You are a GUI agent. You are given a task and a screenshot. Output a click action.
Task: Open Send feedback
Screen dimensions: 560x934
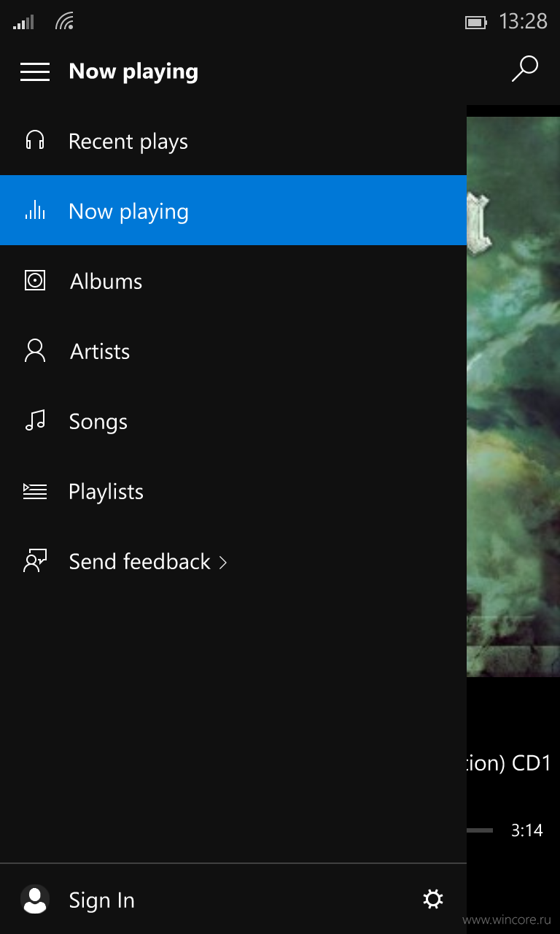(x=233, y=561)
